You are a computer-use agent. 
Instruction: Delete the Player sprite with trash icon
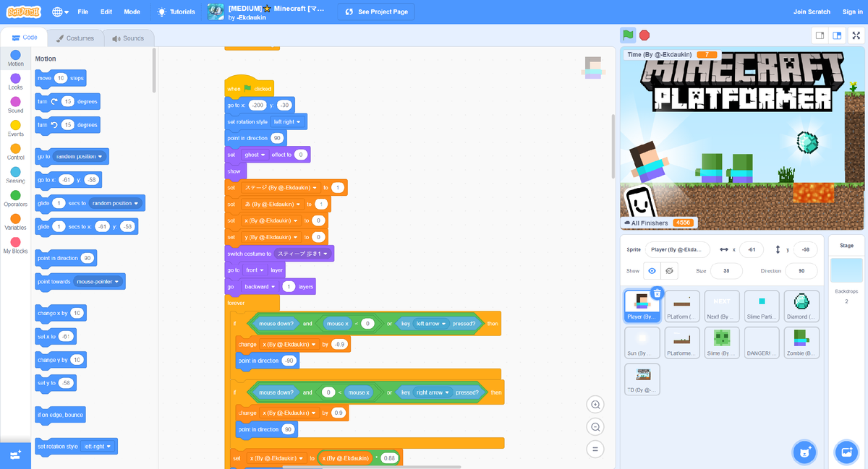pyautogui.click(x=657, y=293)
